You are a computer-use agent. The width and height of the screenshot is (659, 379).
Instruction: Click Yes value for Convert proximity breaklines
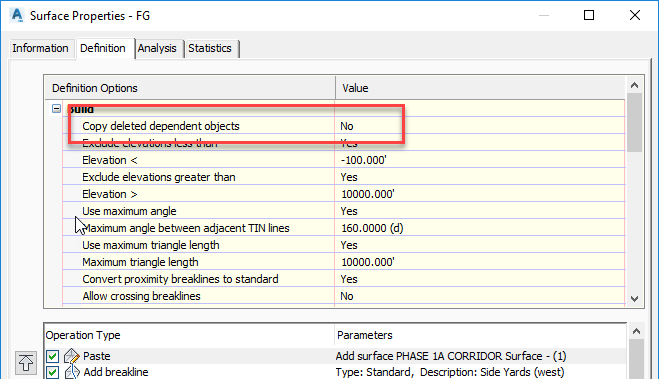(349, 279)
